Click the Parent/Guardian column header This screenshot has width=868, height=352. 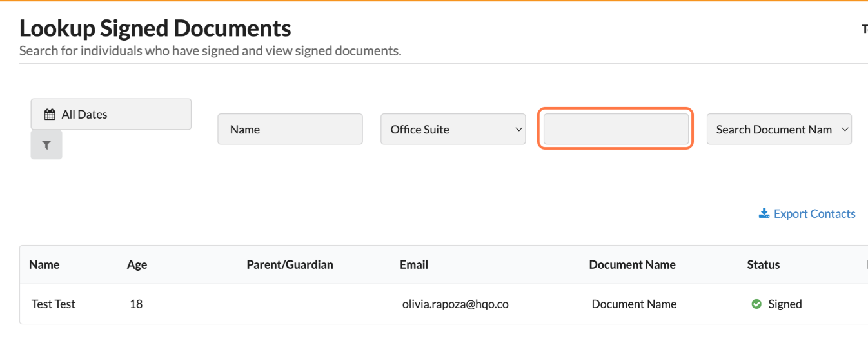tap(290, 265)
